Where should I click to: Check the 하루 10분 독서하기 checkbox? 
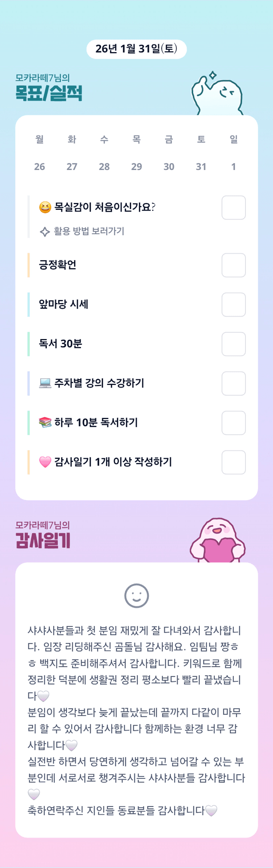click(234, 423)
